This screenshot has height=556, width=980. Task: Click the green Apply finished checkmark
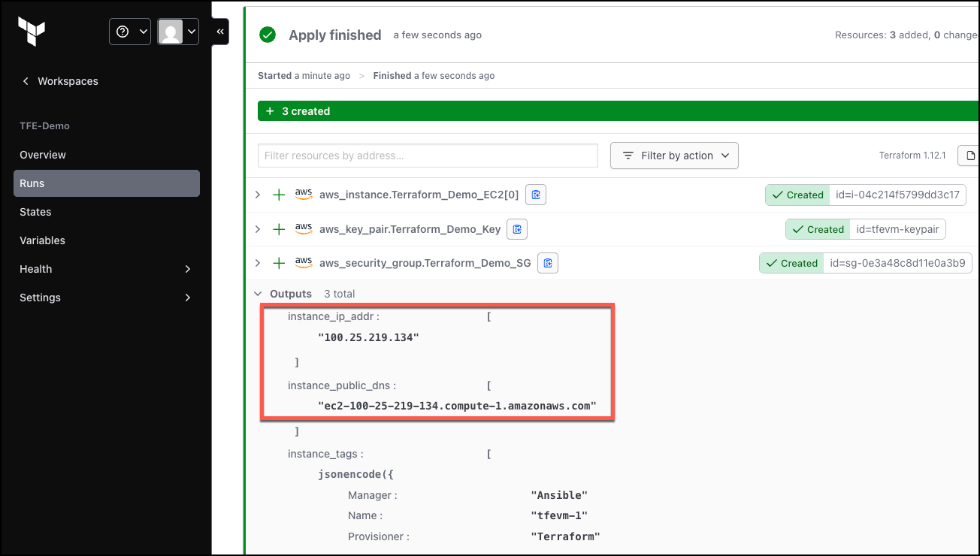(x=268, y=35)
